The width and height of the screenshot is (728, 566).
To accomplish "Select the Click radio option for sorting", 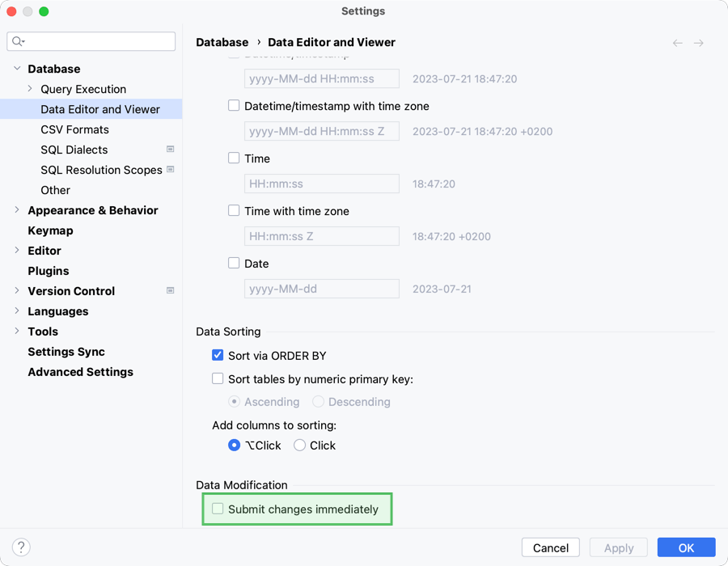I will pos(299,445).
